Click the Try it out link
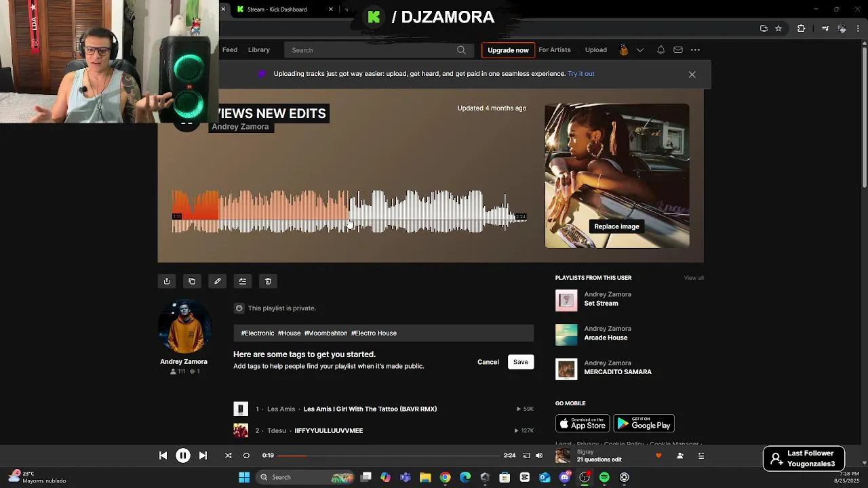 pos(581,74)
